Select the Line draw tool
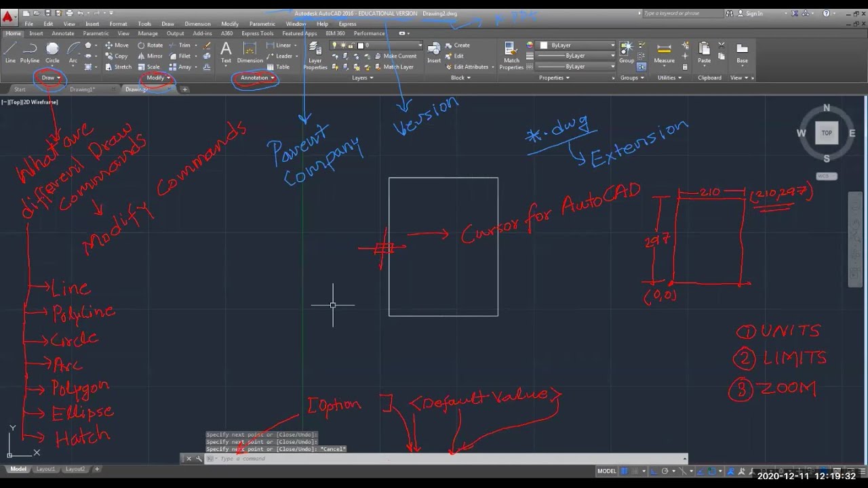 pyautogui.click(x=10, y=52)
